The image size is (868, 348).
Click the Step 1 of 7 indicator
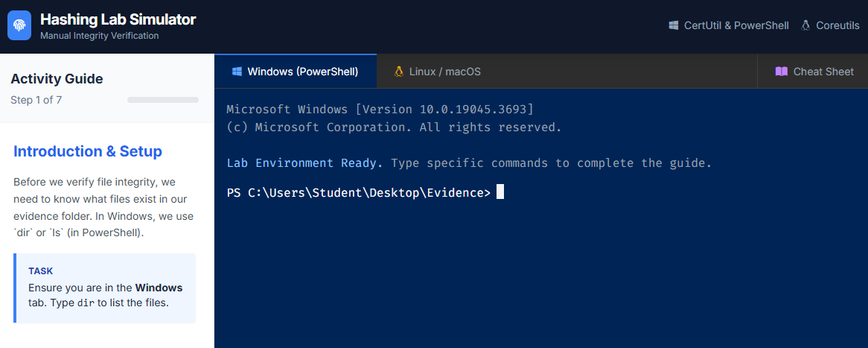pos(36,100)
